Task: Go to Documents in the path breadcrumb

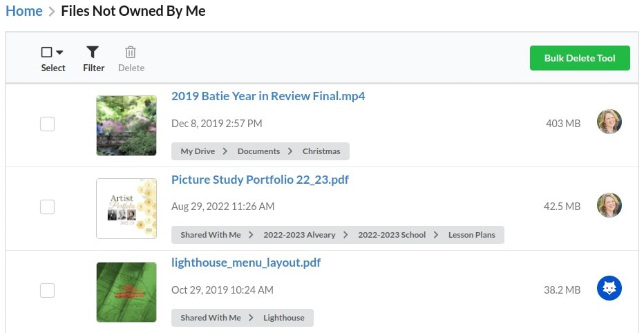Action: pos(258,151)
